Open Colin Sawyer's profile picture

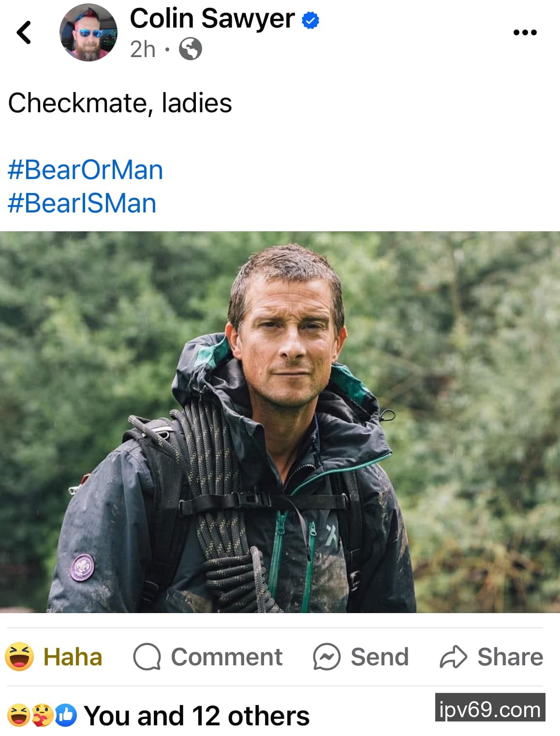[88, 33]
